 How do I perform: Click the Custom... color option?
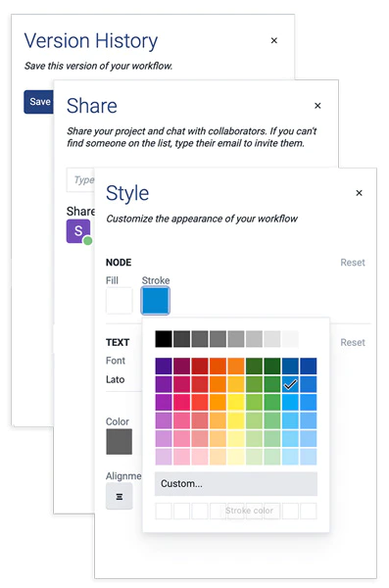(x=236, y=484)
